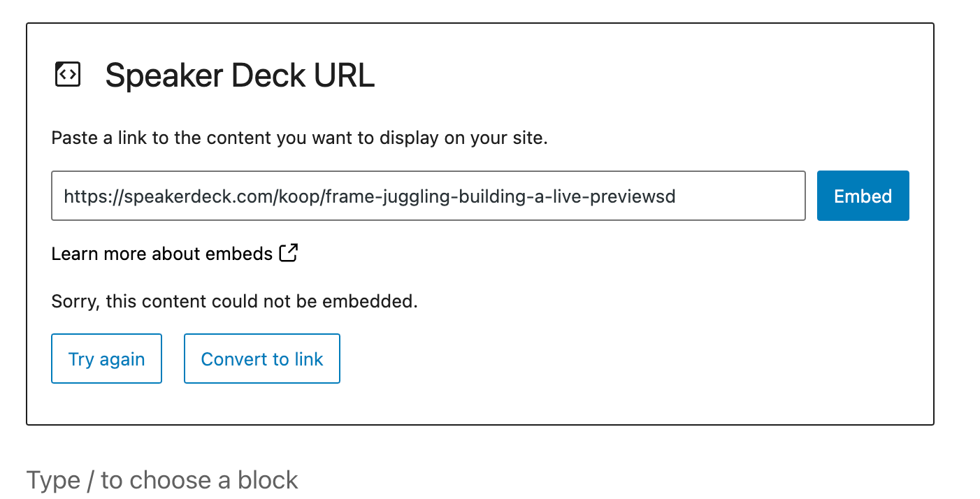Retry the failed Speaker Deck embed
980x499 pixels.
click(x=106, y=359)
